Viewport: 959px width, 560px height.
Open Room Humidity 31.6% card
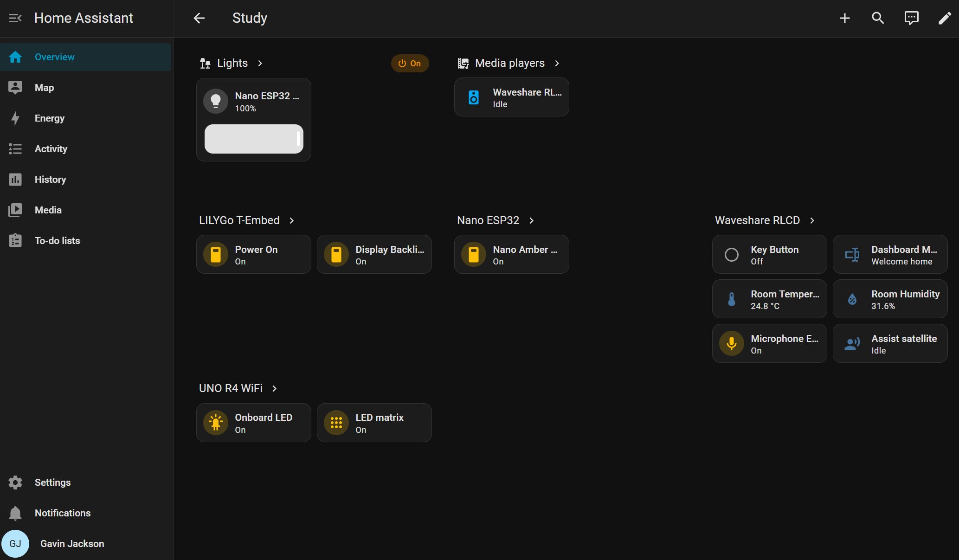click(x=890, y=299)
